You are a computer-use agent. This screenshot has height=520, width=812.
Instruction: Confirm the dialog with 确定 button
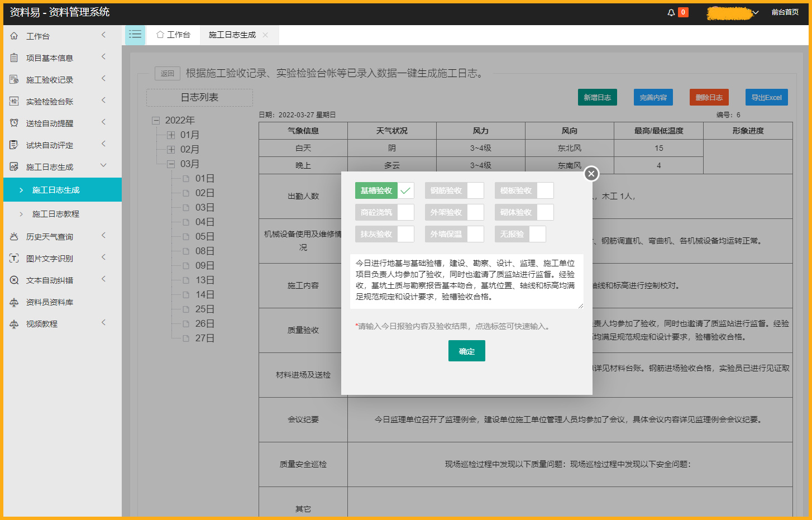[x=466, y=351]
